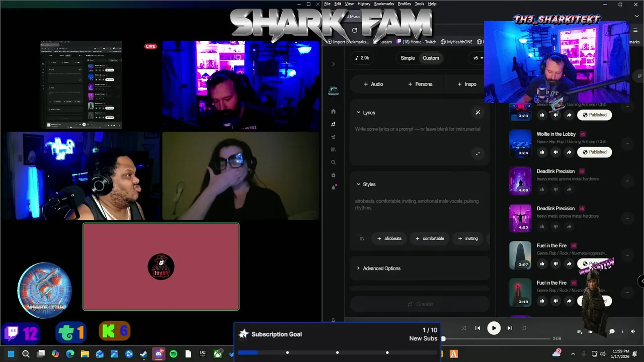Skip to the next track
The width and height of the screenshot is (644, 362).
pyautogui.click(x=510, y=328)
